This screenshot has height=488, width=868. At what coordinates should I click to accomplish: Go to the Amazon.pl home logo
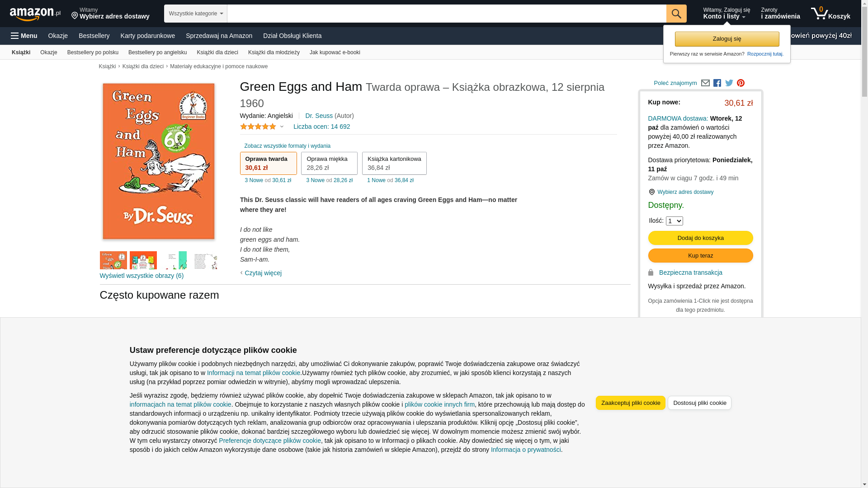pos(35,14)
